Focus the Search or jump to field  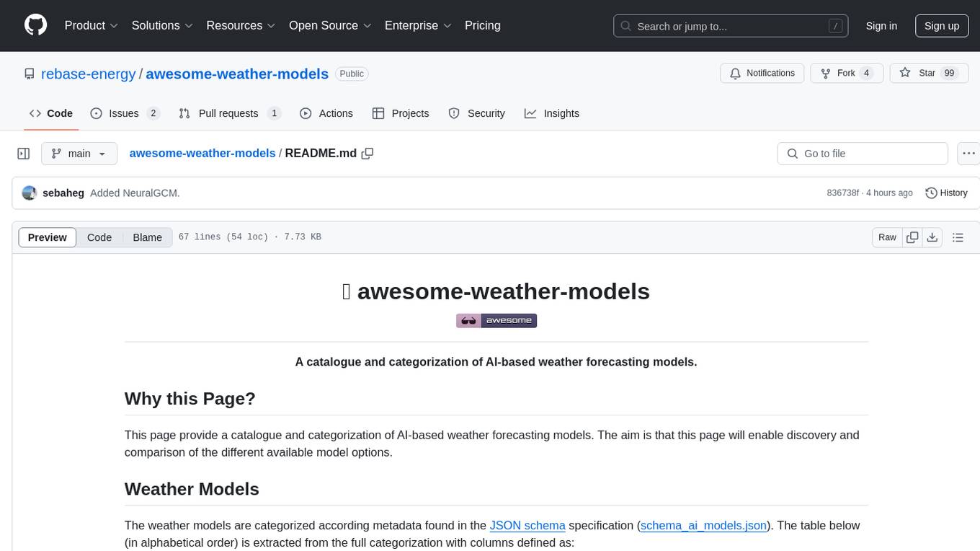pos(731,26)
